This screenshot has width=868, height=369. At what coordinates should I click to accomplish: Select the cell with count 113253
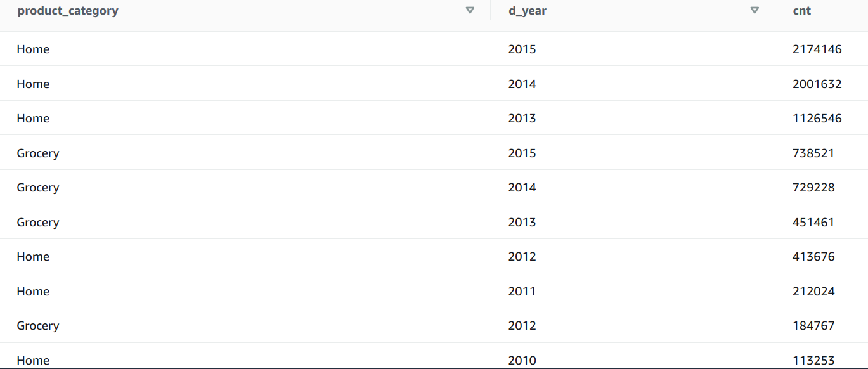pyautogui.click(x=813, y=360)
